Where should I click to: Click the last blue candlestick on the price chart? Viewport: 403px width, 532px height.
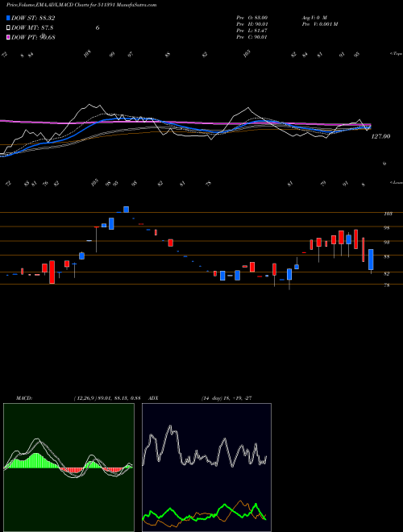coord(371,260)
